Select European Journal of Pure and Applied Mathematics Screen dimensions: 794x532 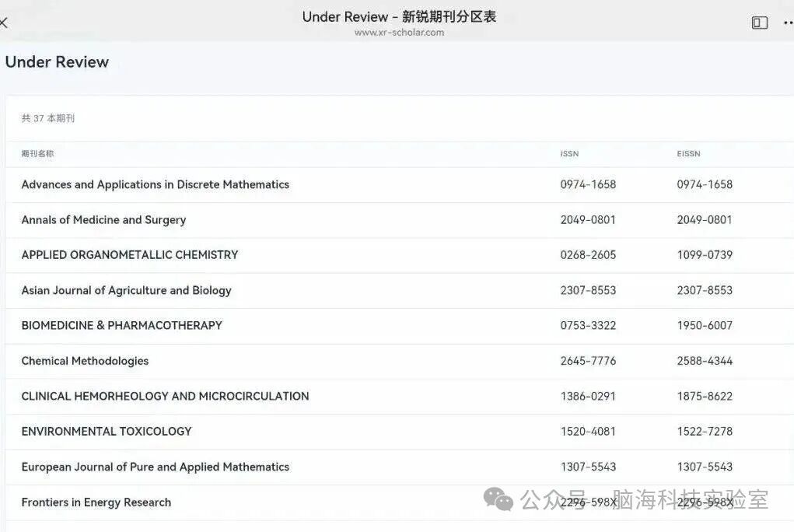coord(155,467)
